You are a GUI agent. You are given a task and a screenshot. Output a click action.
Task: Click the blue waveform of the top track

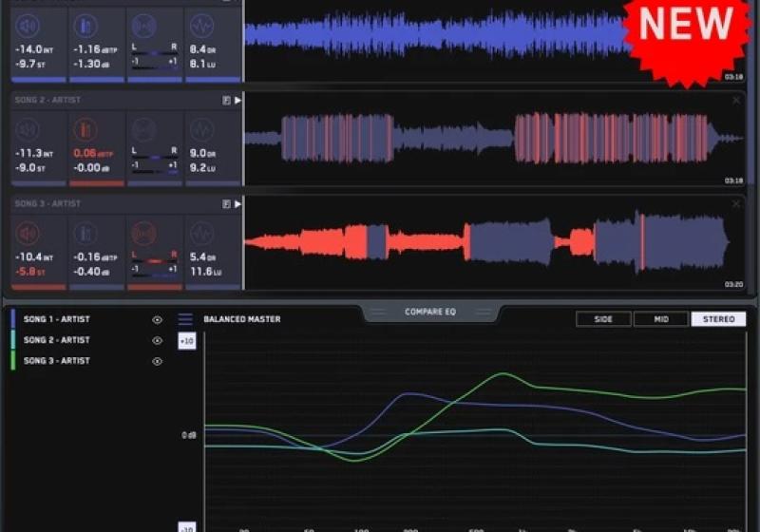436,35
